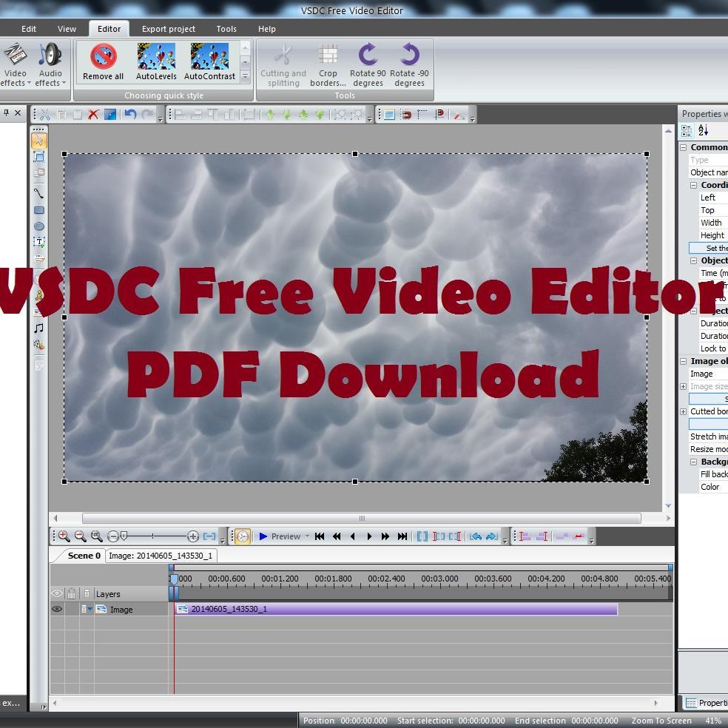Click the horizontal canvas scrollbar
728x728 pixels.
point(362,518)
